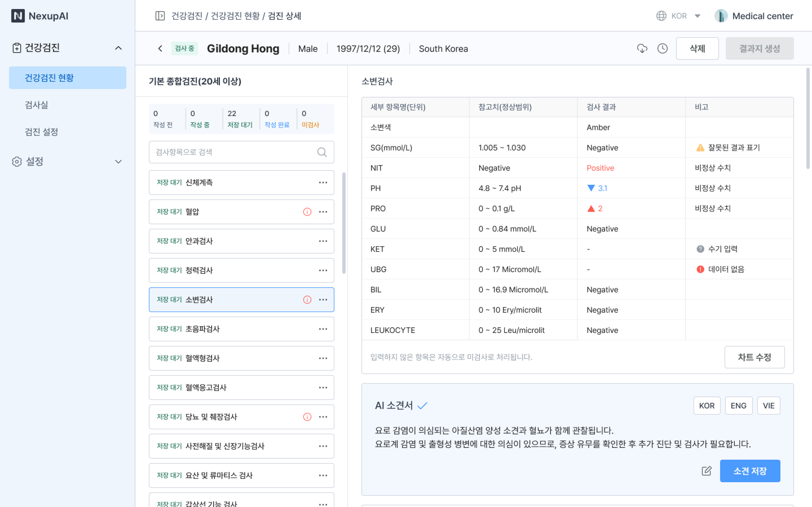Screen dimensions: 812x507
Task: Select KOR language for AI 소견서
Action: (707, 406)
